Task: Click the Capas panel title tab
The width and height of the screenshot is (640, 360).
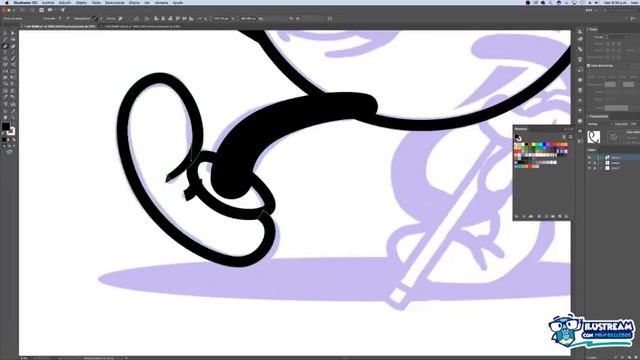Action: (591, 150)
